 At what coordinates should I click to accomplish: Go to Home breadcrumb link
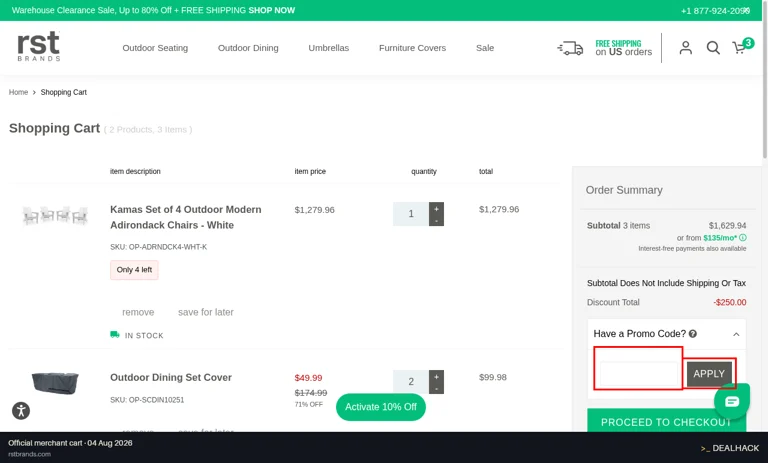point(18,92)
